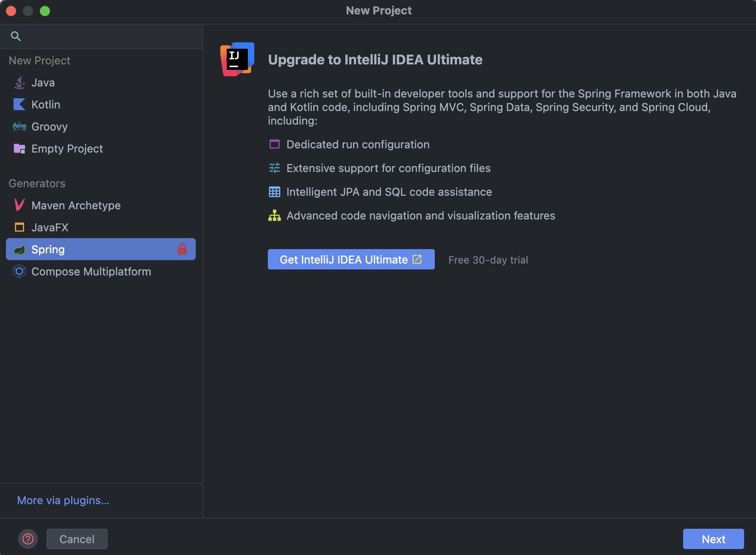
Task: Click the 'New Project' sidebar section label
Action: [39, 61]
